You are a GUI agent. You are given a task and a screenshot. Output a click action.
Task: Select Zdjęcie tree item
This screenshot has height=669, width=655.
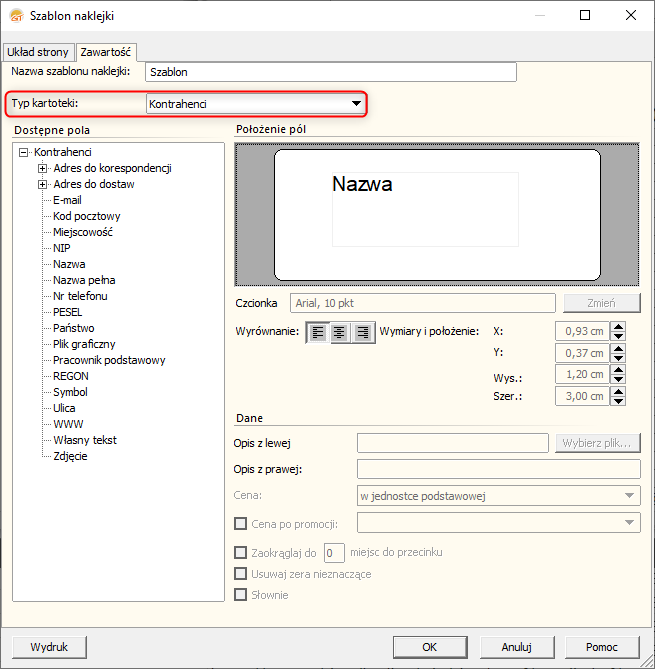click(x=70, y=456)
